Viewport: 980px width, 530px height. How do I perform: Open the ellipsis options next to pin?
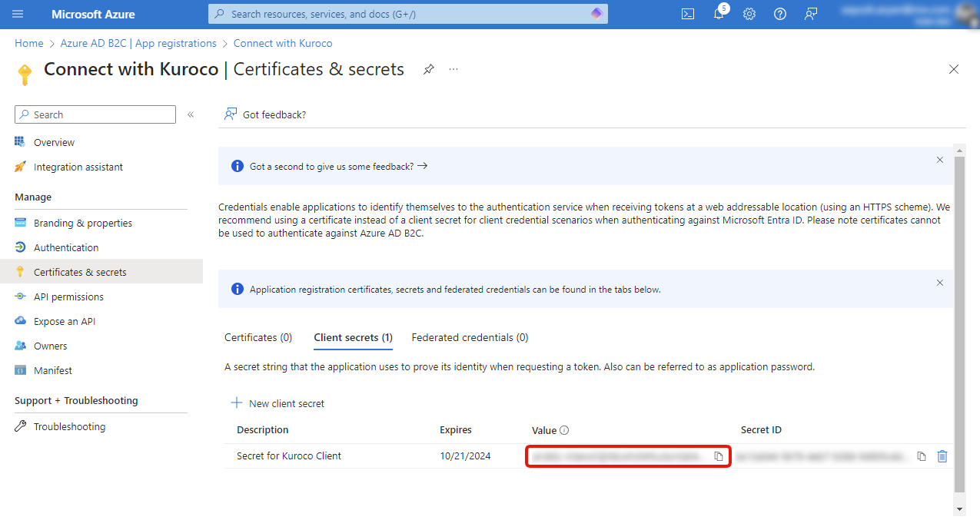pos(453,69)
